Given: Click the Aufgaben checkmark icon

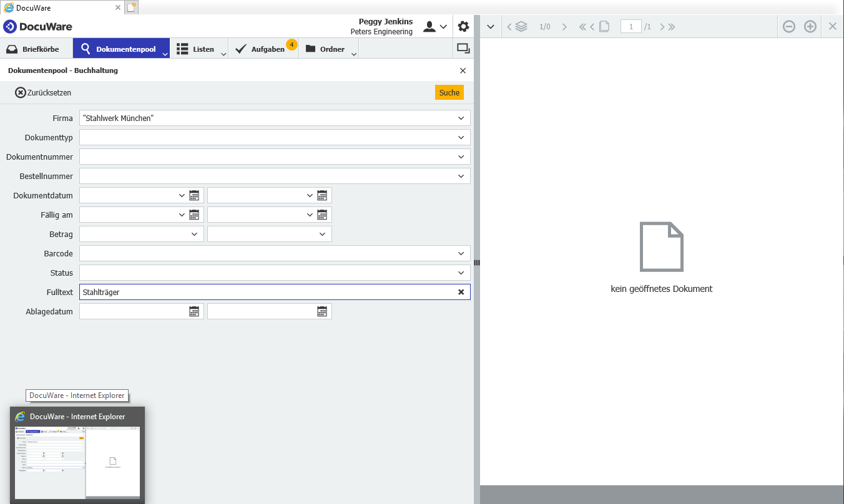Looking at the screenshot, I should tap(240, 48).
